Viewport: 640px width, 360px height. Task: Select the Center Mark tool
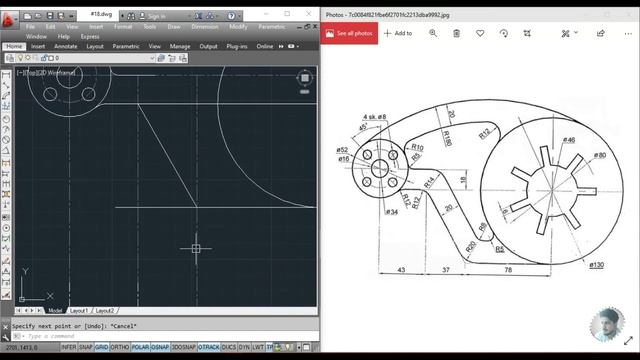[x=6, y=228]
